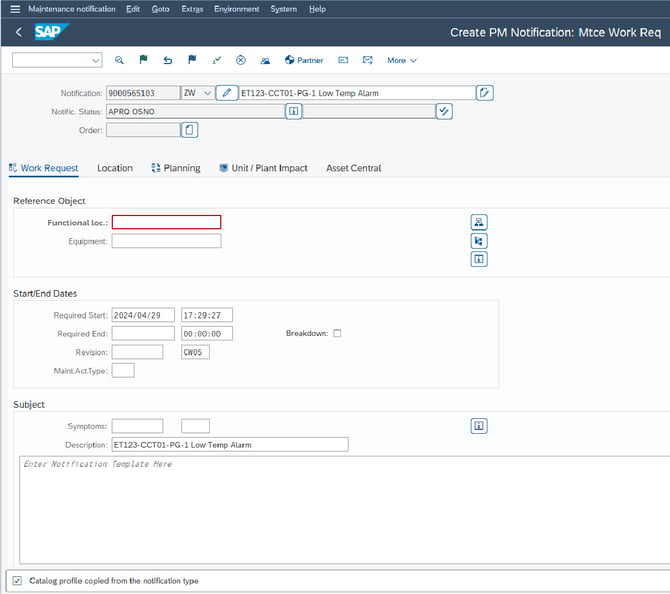Toggle the checkbox beside Catalog profile message
Viewport: 670px width, 594px height.
point(16,580)
